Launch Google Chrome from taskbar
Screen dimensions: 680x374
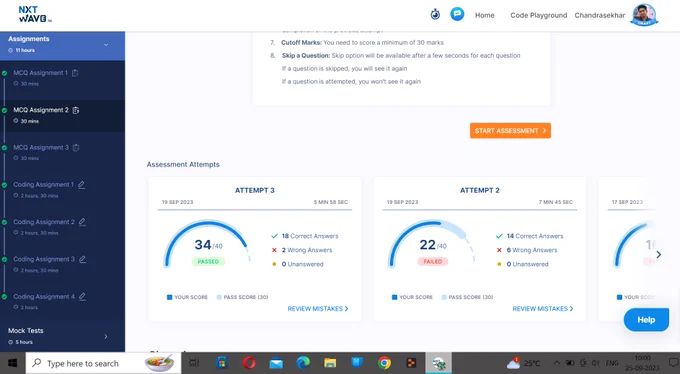coord(384,363)
